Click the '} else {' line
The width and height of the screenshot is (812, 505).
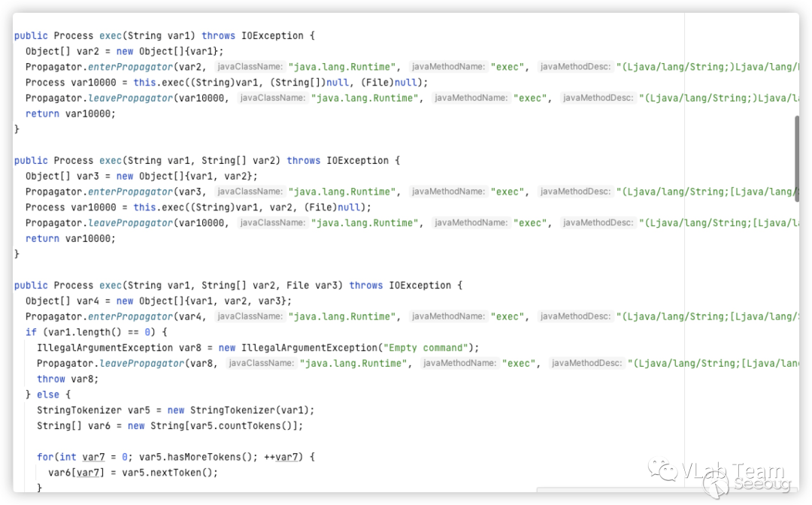(48, 395)
